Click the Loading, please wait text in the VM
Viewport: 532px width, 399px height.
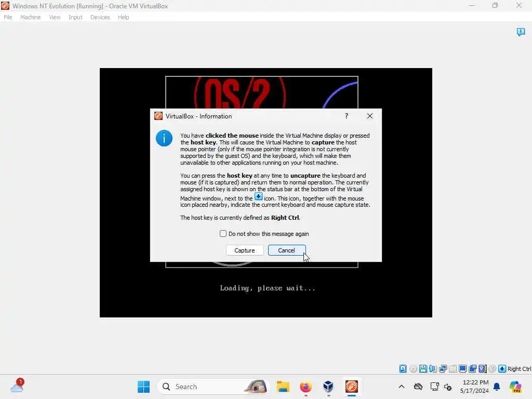268,288
